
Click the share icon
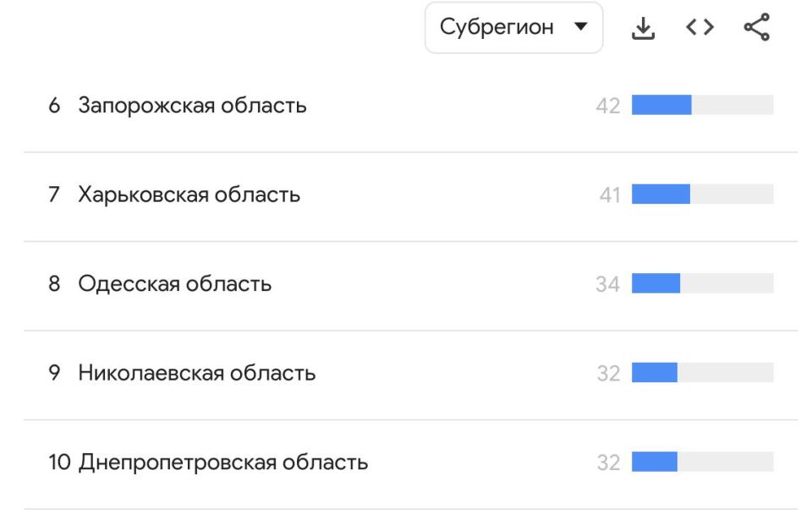756,28
